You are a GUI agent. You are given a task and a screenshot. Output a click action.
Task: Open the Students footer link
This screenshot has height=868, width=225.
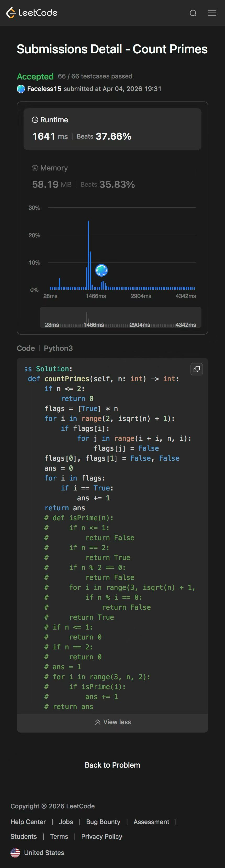click(24, 836)
